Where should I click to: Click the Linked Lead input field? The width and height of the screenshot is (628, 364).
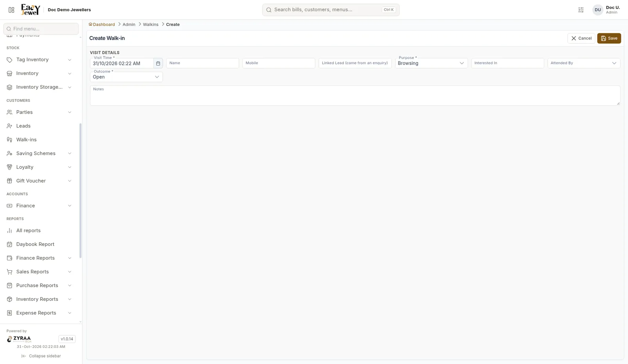click(355, 63)
